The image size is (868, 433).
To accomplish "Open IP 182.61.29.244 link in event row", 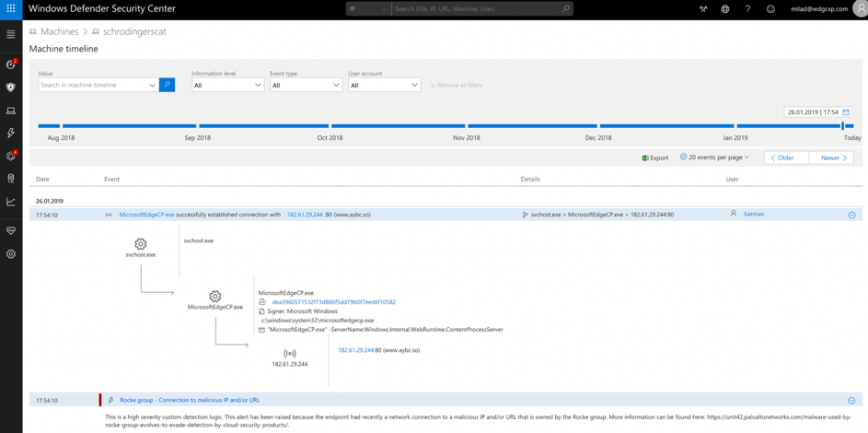I will pos(305,215).
